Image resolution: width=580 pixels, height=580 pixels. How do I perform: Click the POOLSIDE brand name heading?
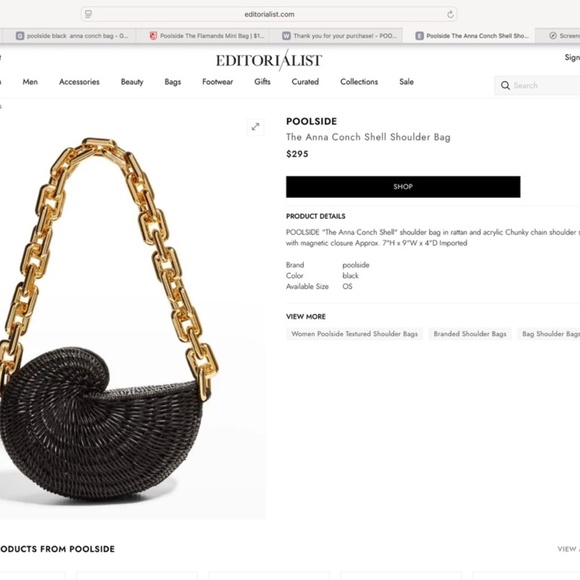coord(311,121)
